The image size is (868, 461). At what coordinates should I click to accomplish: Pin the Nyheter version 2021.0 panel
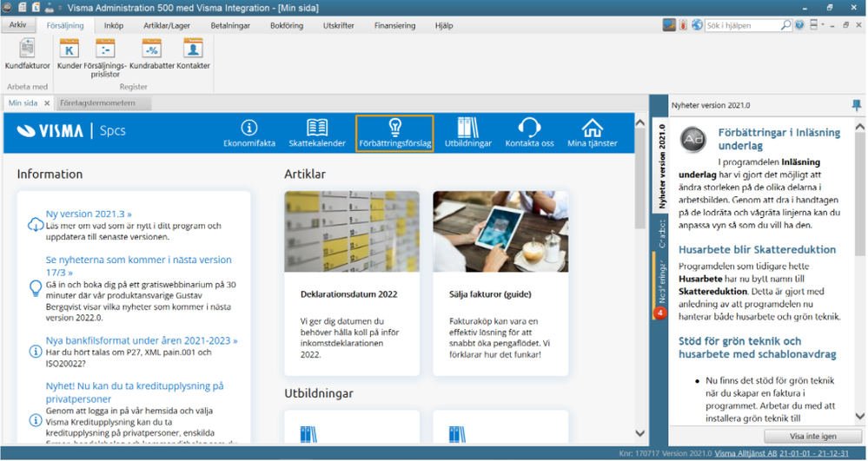857,105
